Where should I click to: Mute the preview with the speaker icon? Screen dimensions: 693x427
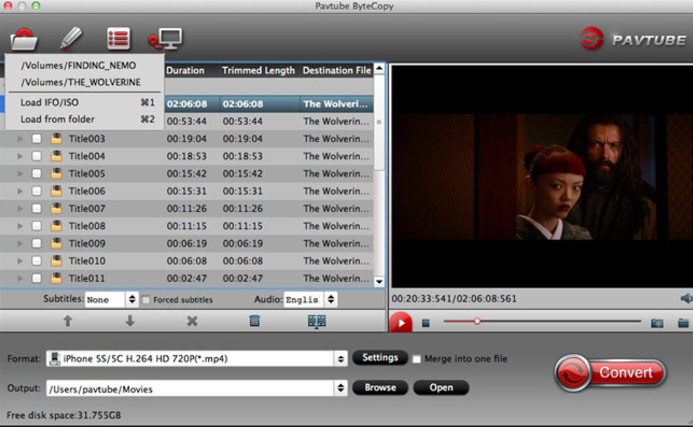tap(686, 298)
